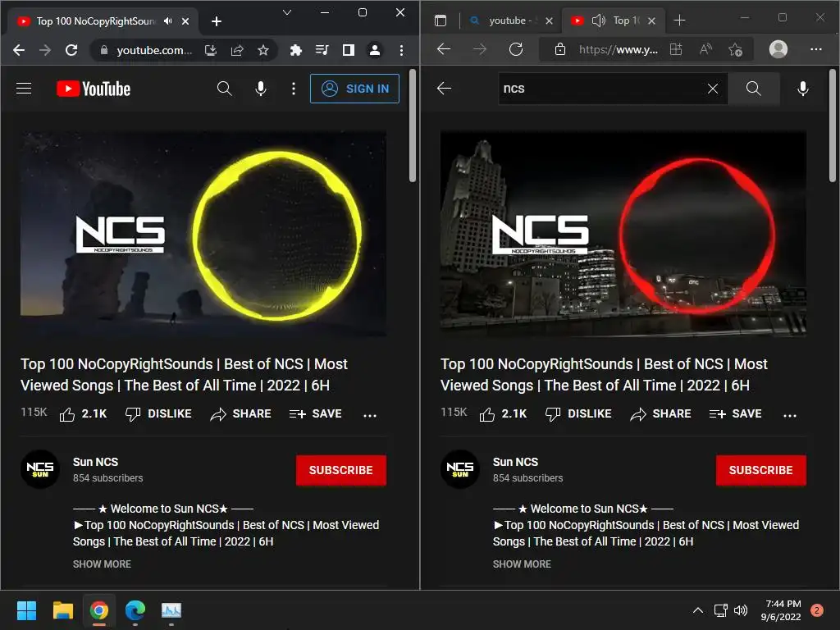Open Chrome tab search chevron
Viewport: 840px width, 630px height.
(x=287, y=12)
